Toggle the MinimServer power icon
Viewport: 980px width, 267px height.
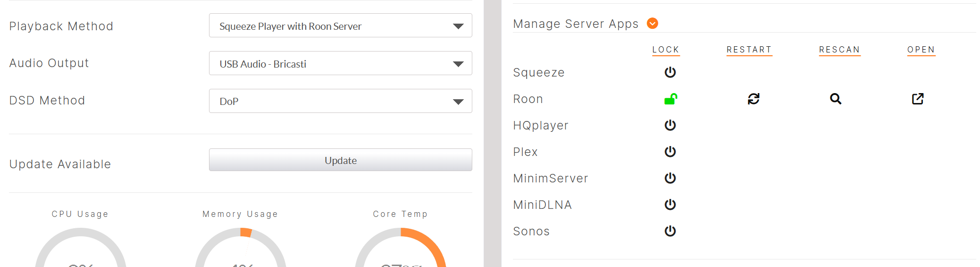(670, 178)
